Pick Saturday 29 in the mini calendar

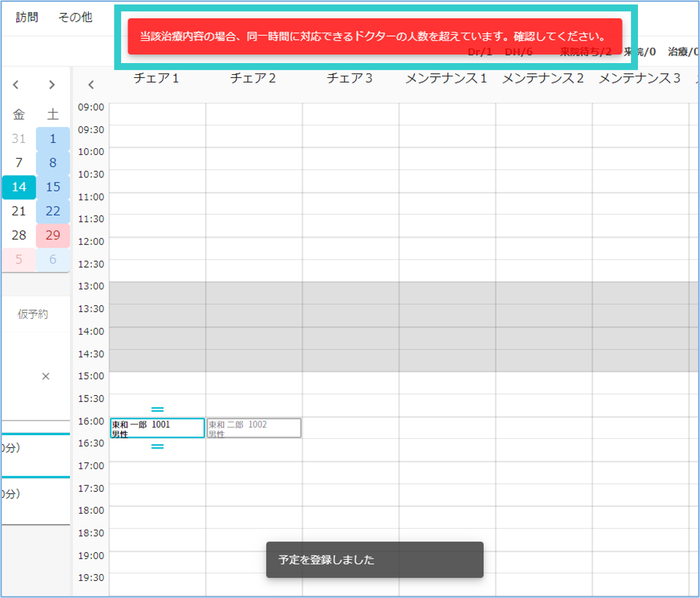pos(53,235)
